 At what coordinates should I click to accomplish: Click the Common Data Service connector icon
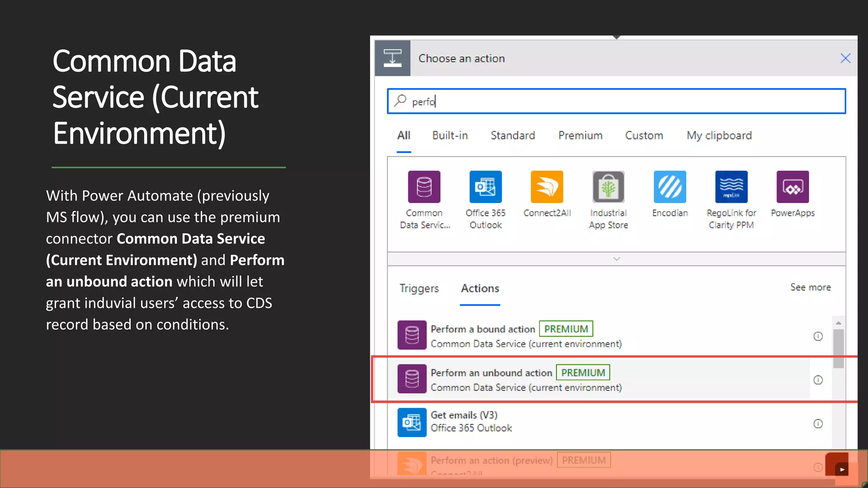424,187
